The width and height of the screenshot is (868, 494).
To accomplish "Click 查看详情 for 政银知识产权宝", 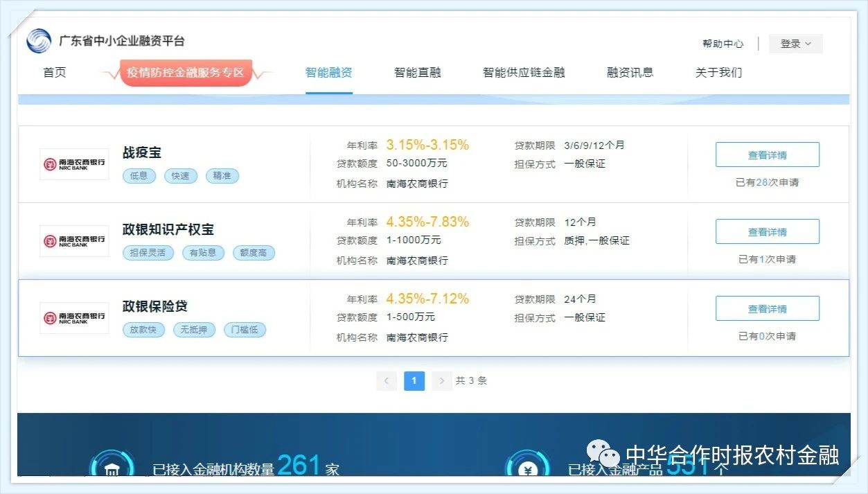I will pos(768,231).
